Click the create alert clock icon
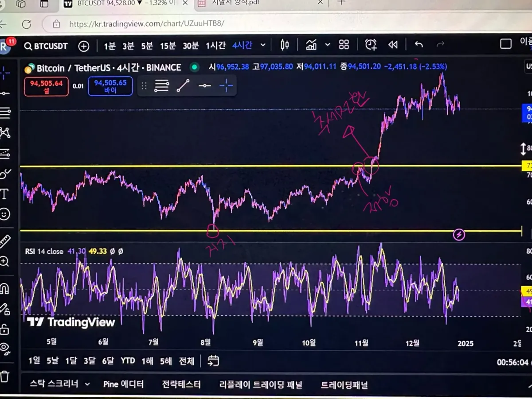Image resolution: width=532 pixels, height=399 pixels. (x=371, y=44)
